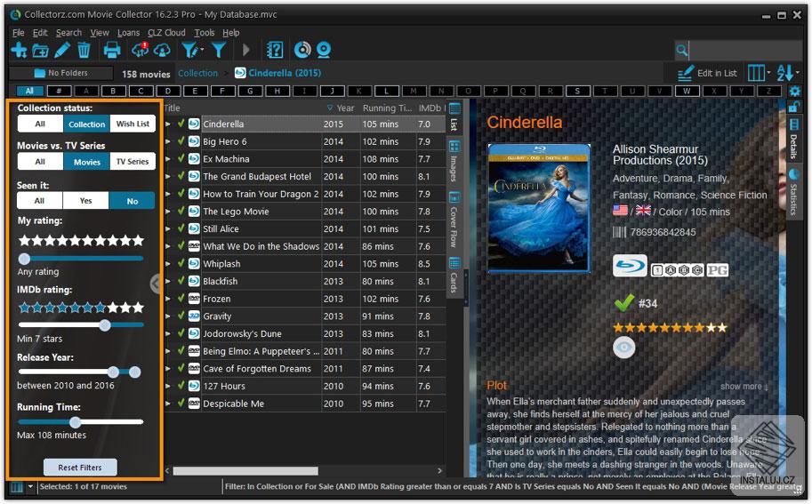The image size is (812, 504).
Task: Click the UK flag in details panel
Action: (x=643, y=211)
